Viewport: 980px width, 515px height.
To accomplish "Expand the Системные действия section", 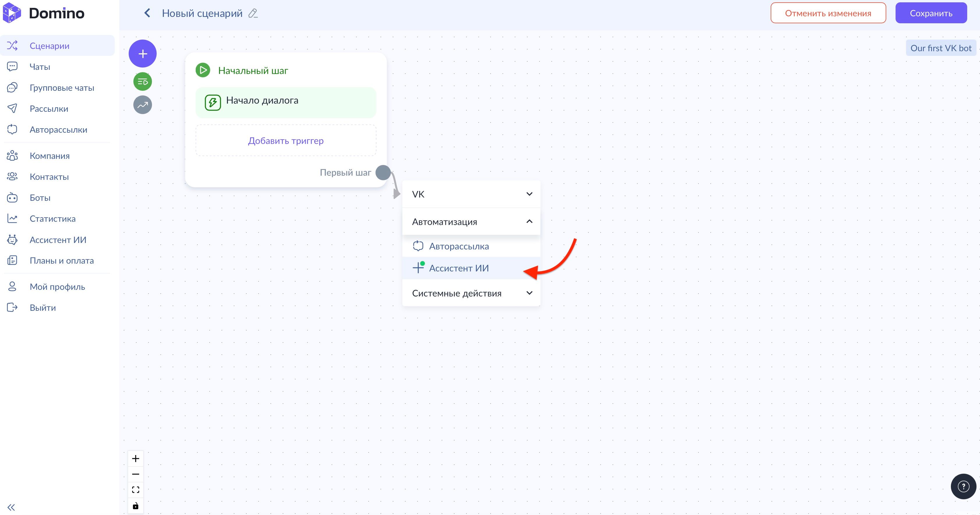I will point(471,293).
